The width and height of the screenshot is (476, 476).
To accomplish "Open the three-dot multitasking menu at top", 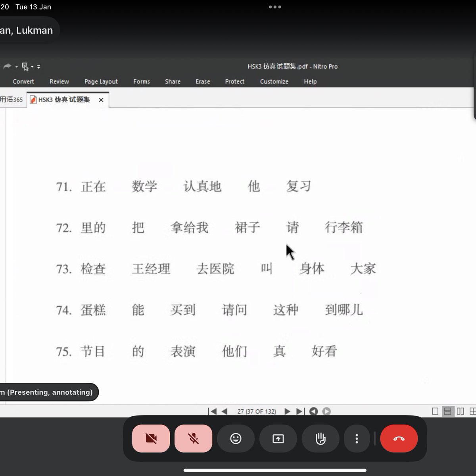I will tap(275, 7).
